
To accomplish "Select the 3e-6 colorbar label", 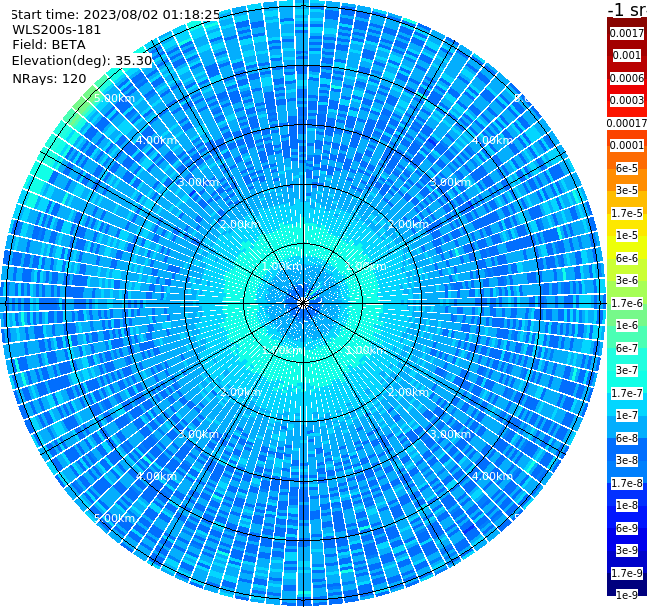I will coord(627,280).
